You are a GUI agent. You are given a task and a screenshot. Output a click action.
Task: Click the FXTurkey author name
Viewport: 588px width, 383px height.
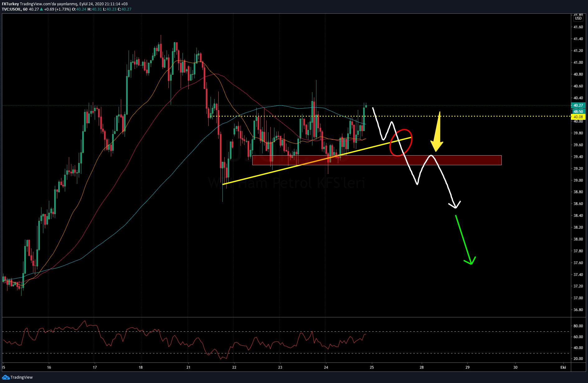point(10,4)
